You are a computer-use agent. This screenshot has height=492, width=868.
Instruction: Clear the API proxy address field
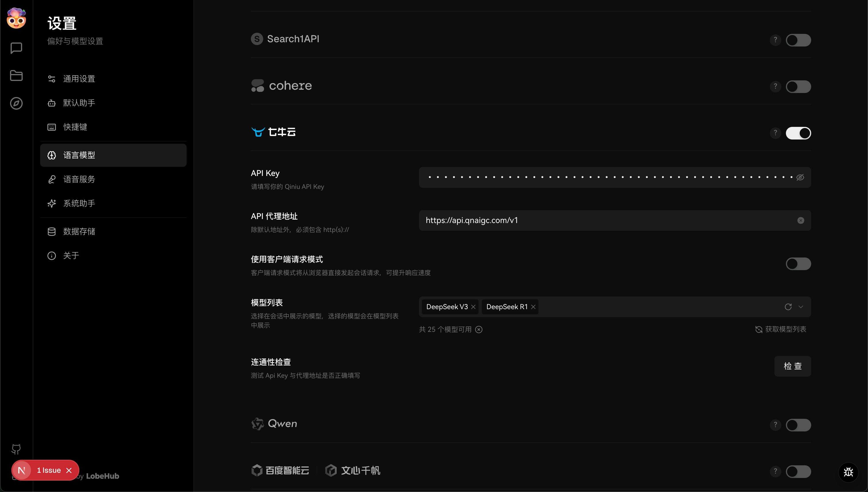(801, 220)
